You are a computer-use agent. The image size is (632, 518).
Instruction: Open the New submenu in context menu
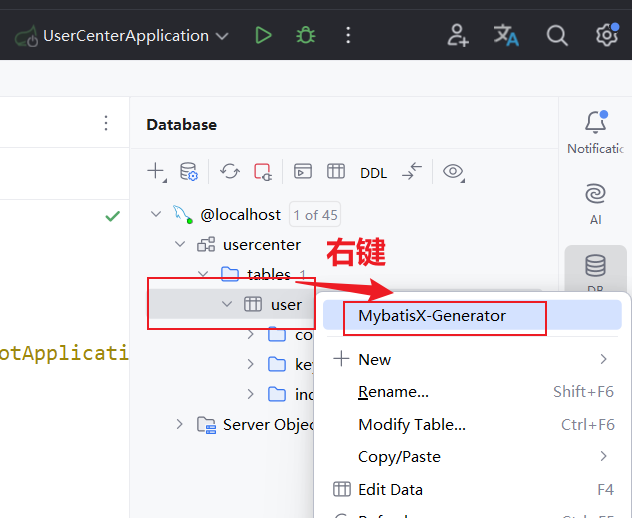coord(472,360)
